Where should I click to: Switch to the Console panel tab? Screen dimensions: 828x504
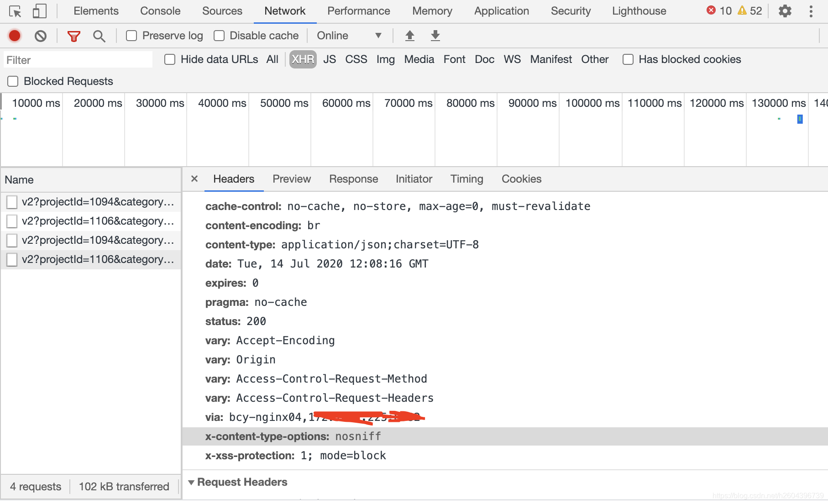(x=160, y=11)
